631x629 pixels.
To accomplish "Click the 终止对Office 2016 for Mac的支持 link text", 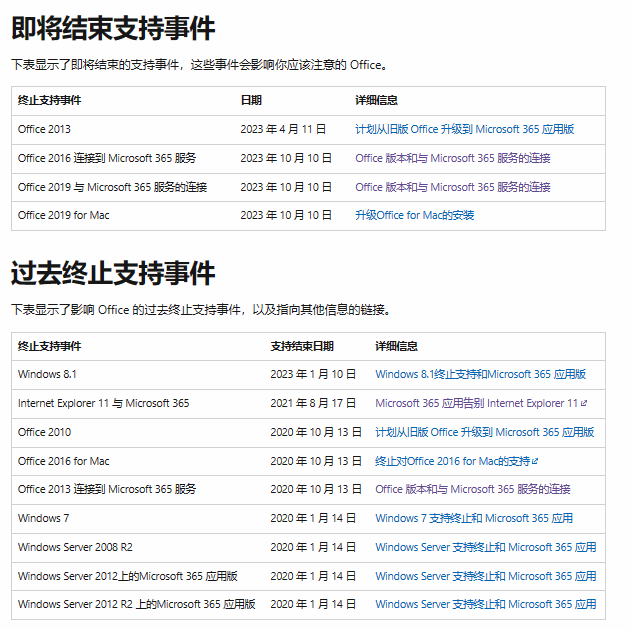I will 452,461.
